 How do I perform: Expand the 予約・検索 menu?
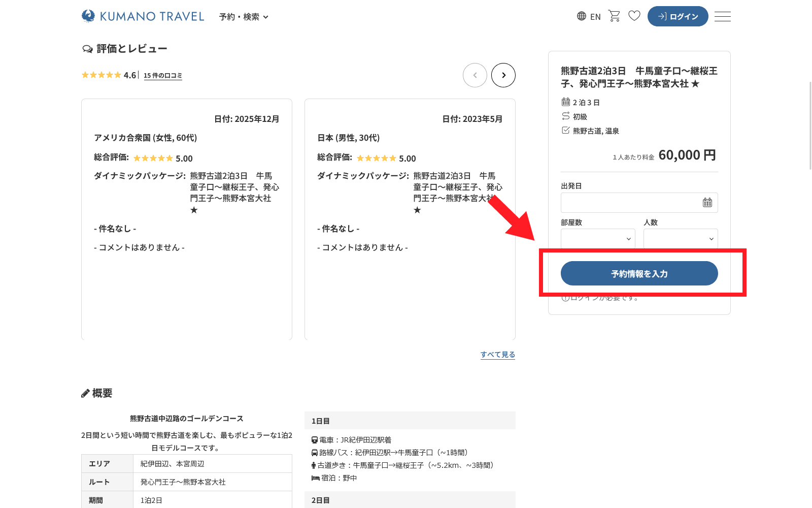coord(244,17)
